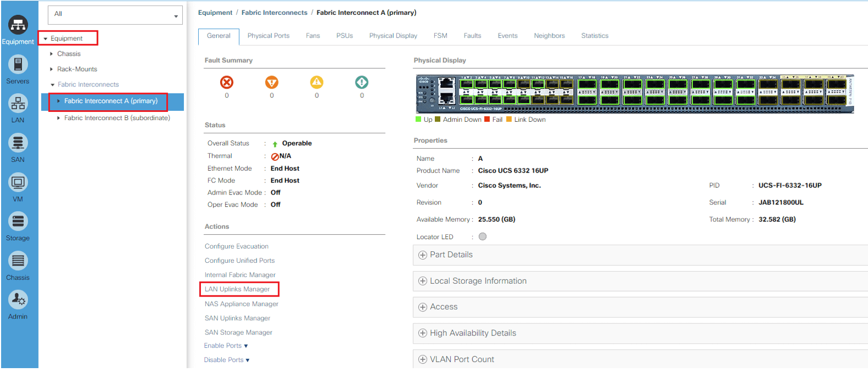Expand High Availability Details section
The width and height of the screenshot is (868, 378).
point(423,333)
